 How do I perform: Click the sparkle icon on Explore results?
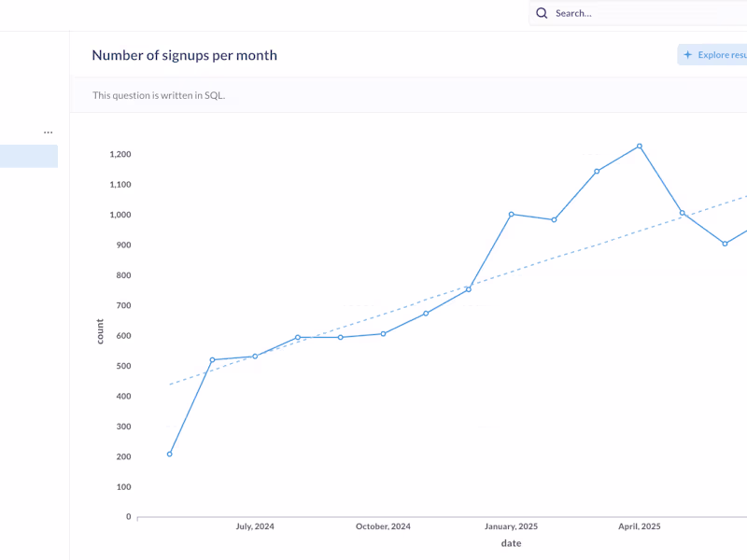[x=688, y=55]
